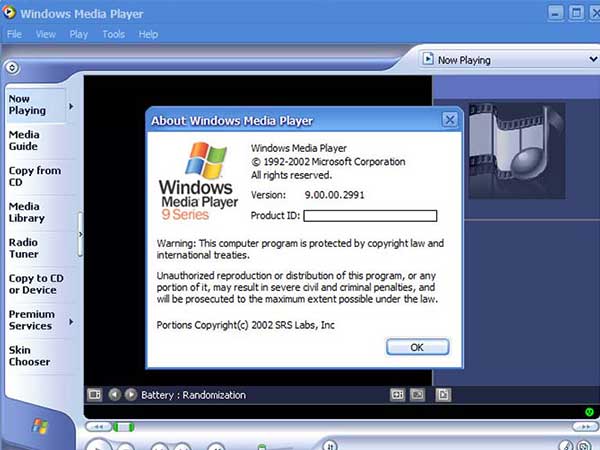Image resolution: width=600 pixels, height=450 pixels.
Task: Open the Media Library
Action: click(x=26, y=212)
